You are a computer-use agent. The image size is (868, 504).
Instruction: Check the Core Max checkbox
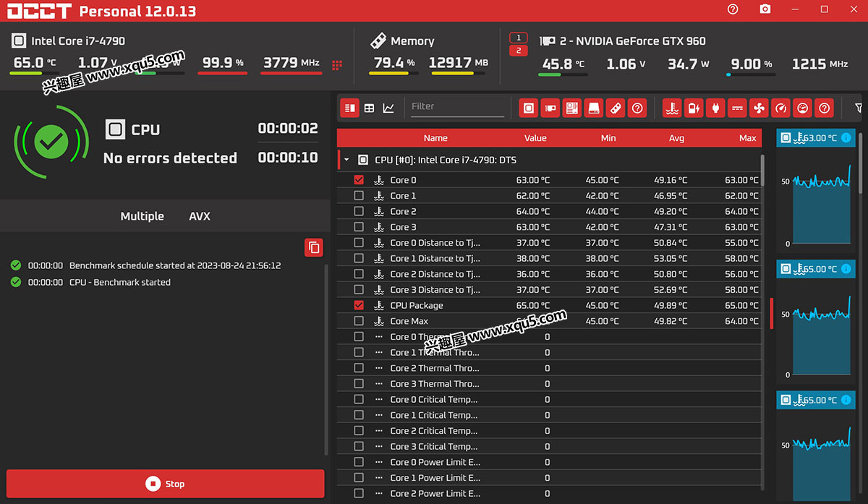[359, 321]
